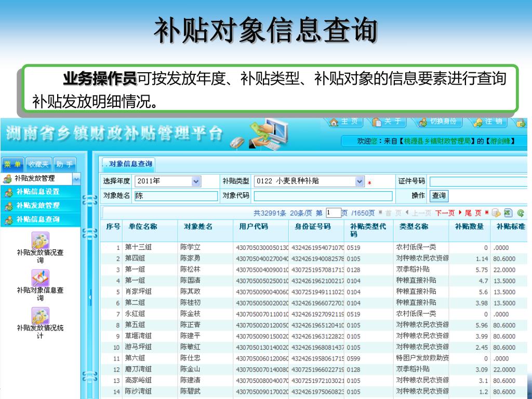The image size is (532, 399).
Task: Select the row for 陈正青
Action: tap(314, 325)
